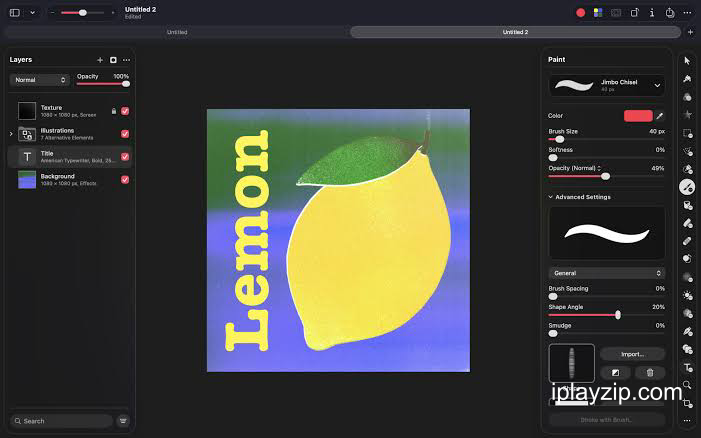The width and height of the screenshot is (701, 438).
Task: Select the star-shaped tool in the toolbar
Action: 687,115
